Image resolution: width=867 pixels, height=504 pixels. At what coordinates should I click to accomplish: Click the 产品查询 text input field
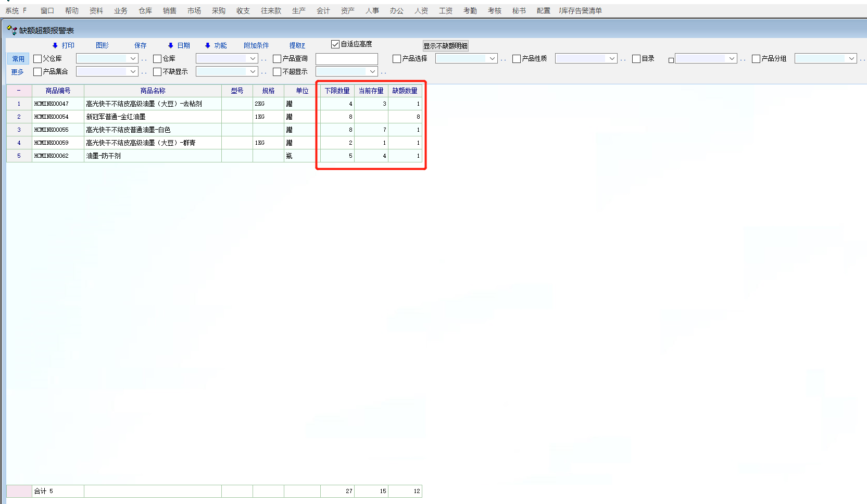346,59
